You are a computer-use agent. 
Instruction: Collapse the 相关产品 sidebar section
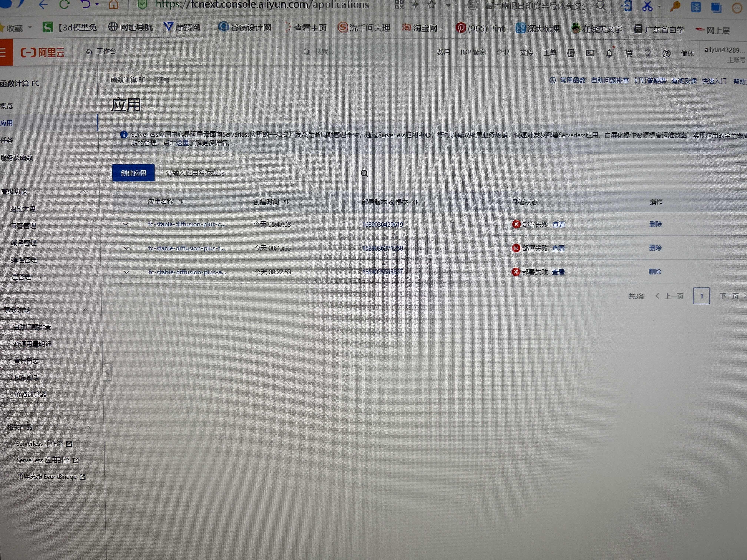[88, 427]
